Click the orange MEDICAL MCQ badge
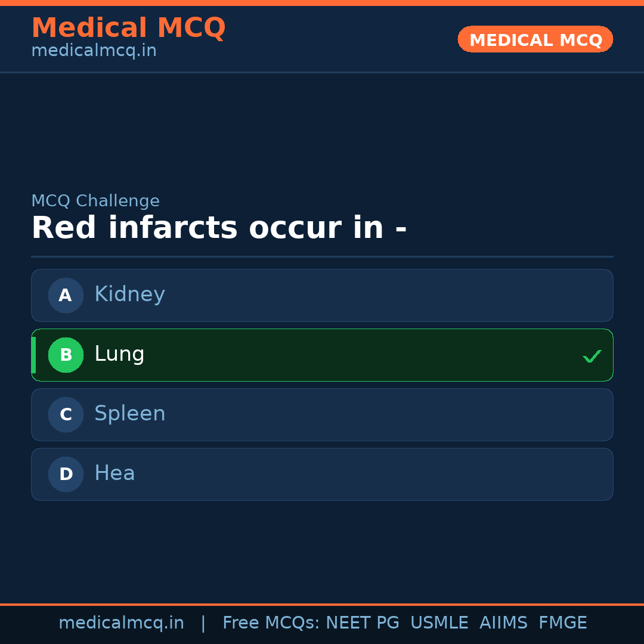 (535, 39)
